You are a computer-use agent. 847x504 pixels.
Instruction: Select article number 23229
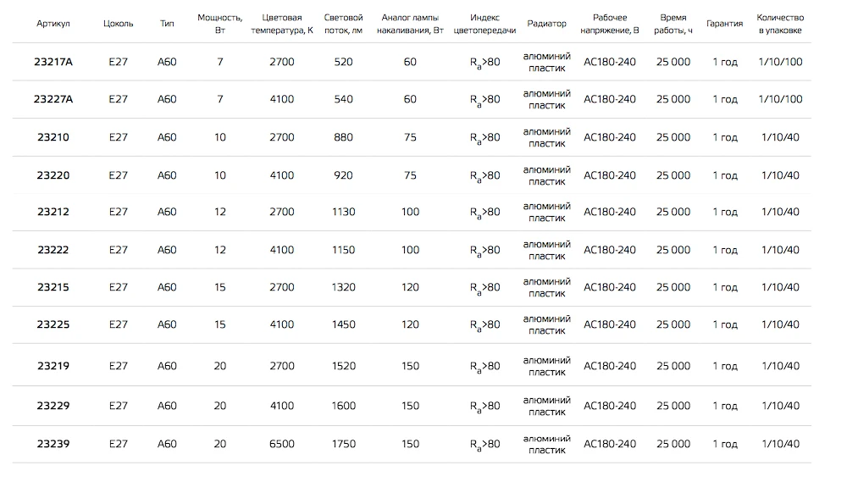[53, 406]
